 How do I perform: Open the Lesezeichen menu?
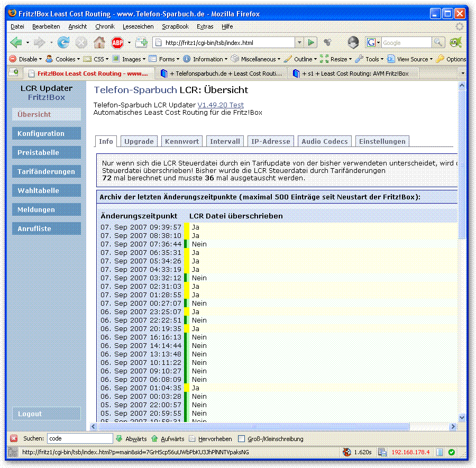pos(138,26)
